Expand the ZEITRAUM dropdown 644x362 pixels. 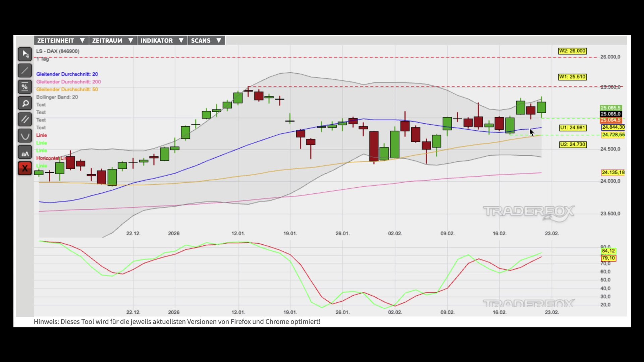click(113, 41)
